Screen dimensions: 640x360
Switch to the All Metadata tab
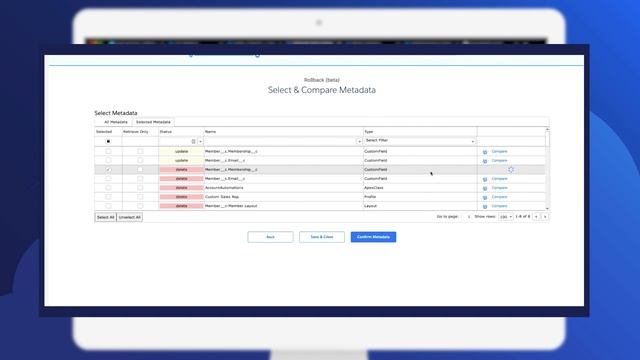[x=116, y=122]
